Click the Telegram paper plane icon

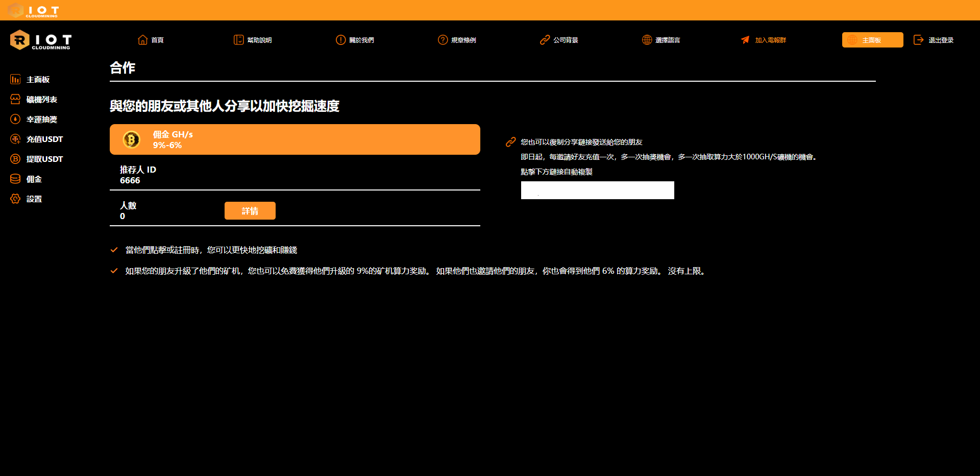click(745, 40)
